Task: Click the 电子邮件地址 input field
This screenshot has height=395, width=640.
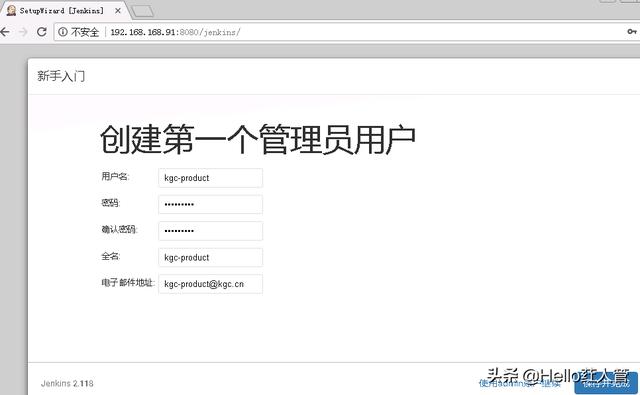Action: tap(210, 284)
